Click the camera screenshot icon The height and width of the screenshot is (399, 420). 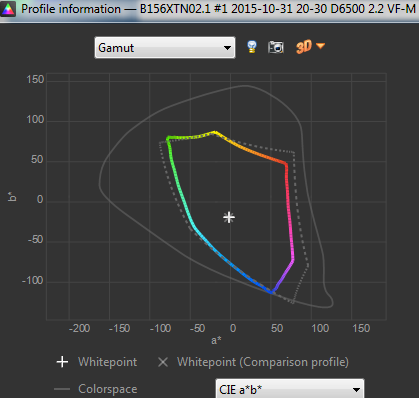coord(276,47)
